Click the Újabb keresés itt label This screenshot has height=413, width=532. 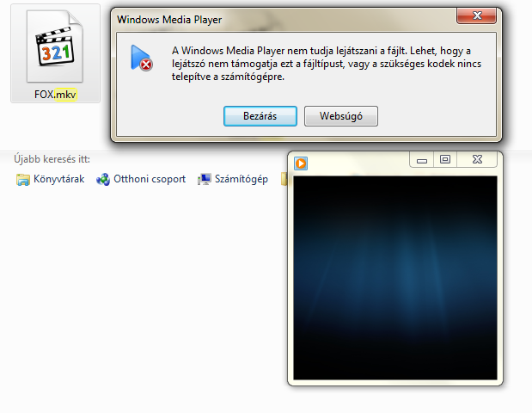[x=52, y=159]
